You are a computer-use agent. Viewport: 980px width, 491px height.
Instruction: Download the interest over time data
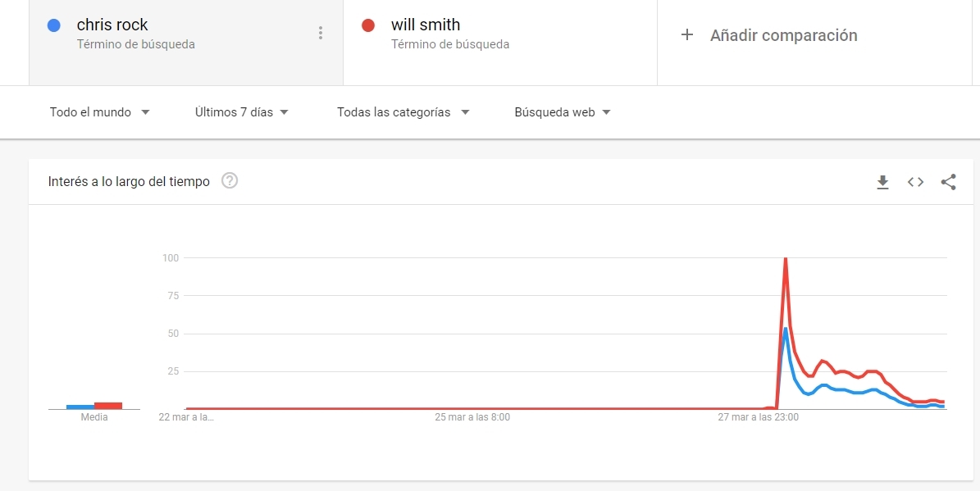pyautogui.click(x=882, y=182)
